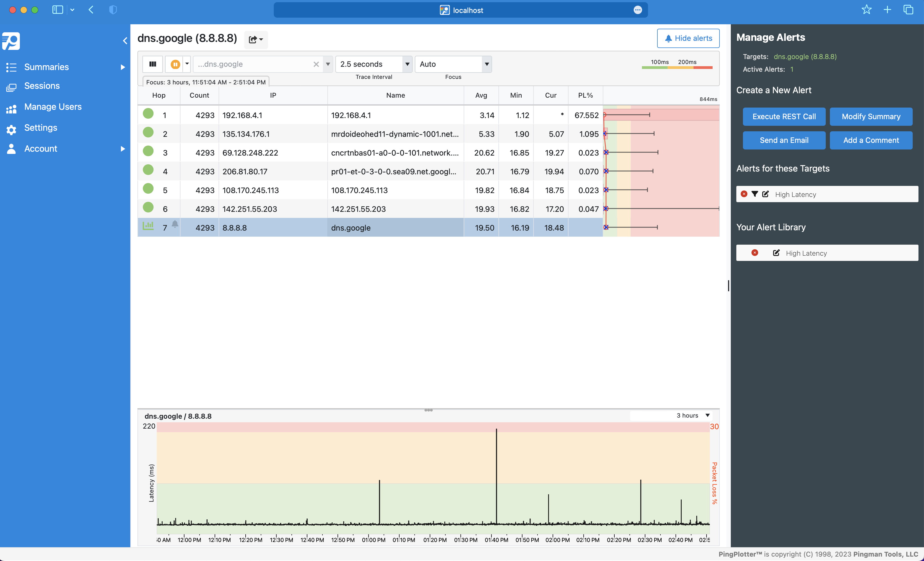Open the column layout options
The height and width of the screenshot is (561, 924).
[152, 64]
